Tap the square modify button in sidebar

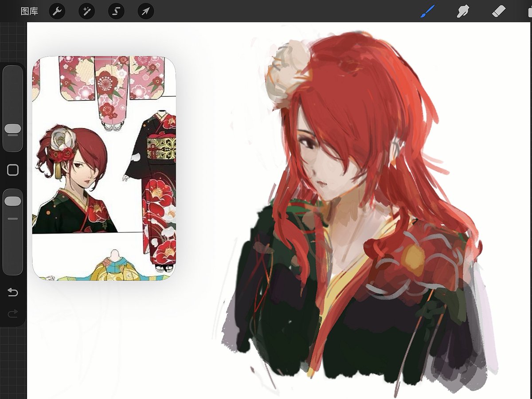(13, 170)
